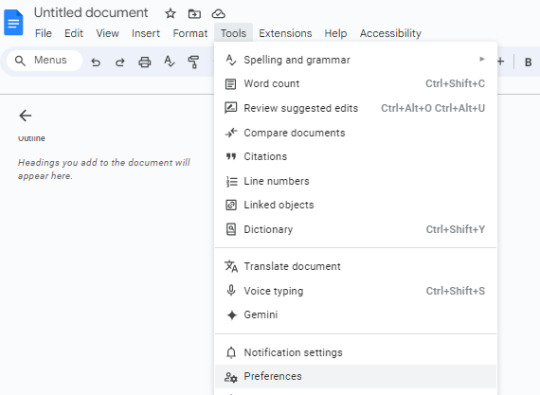Image resolution: width=540 pixels, height=395 pixels.
Task: Open Gemini from Tools menu
Action: [x=355, y=315]
